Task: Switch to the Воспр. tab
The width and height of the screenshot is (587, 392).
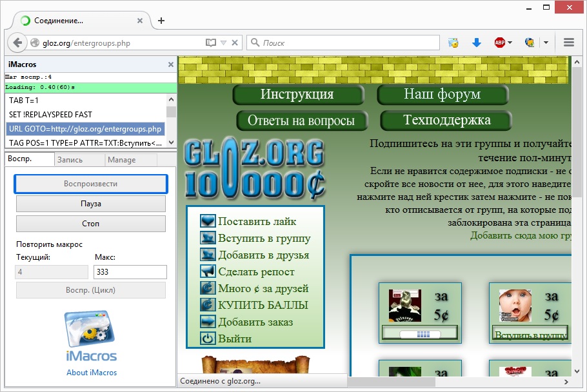Action: pyautogui.click(x=30, y=159)
